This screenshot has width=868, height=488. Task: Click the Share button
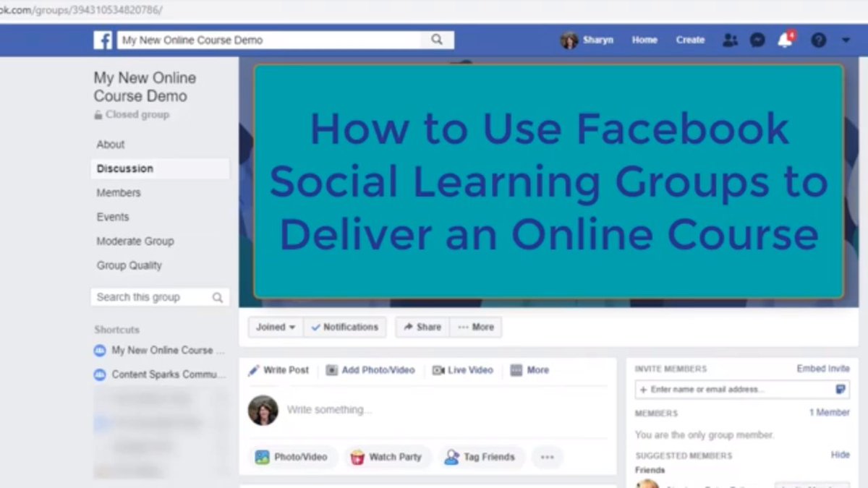point(422,327)
